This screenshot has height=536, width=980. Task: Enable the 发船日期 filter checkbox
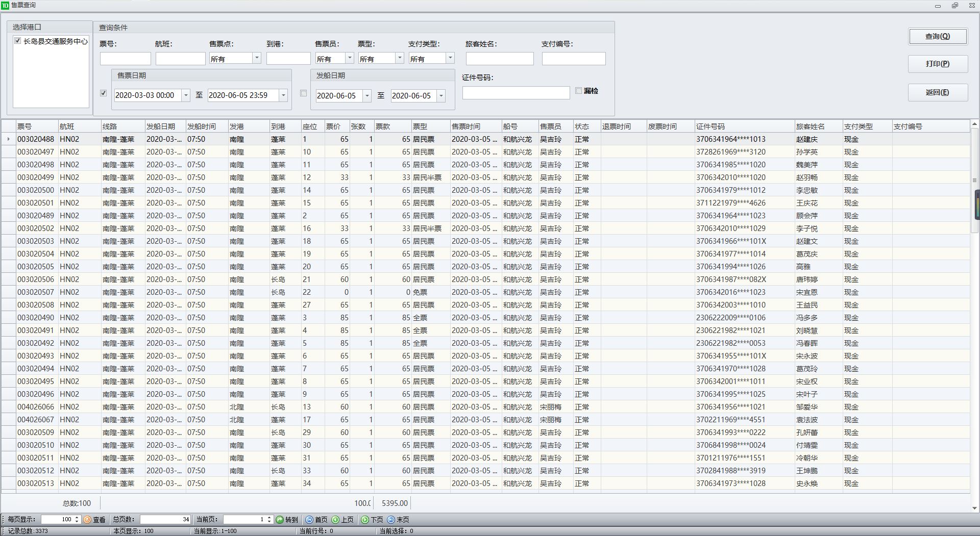click(x=304, y=93)
